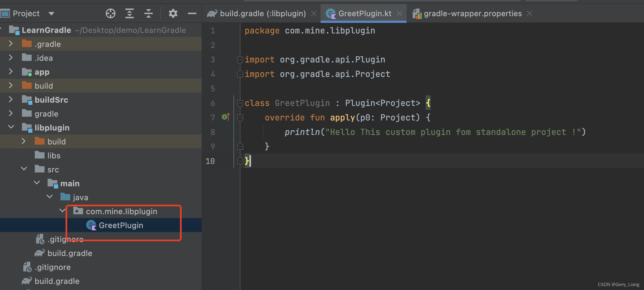The width and height of the screenshot is (644, 290).
Task: Collapse the main source folder
Action: pos(37,183)
